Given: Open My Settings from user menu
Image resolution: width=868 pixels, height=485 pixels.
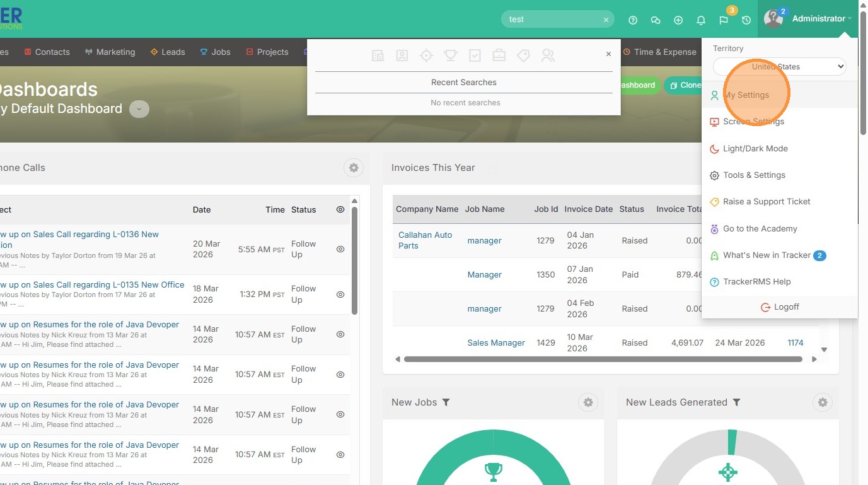Looking at the screenshot, I should coord(780,95).
